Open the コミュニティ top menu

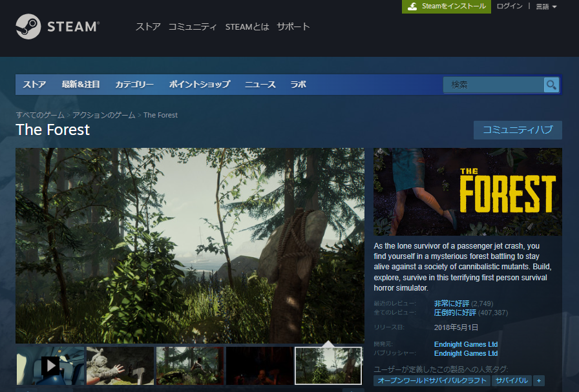[x=193, y=26]
